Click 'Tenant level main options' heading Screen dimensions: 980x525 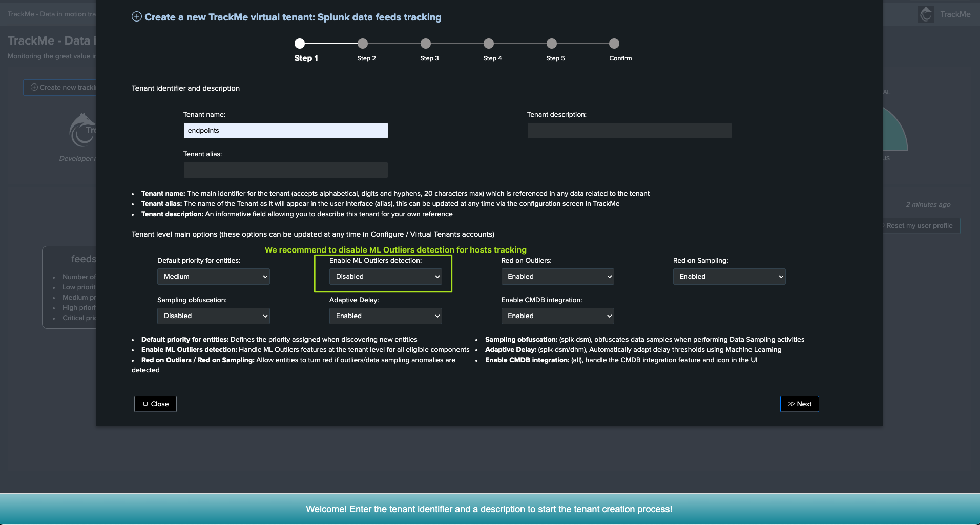(313, 234)
